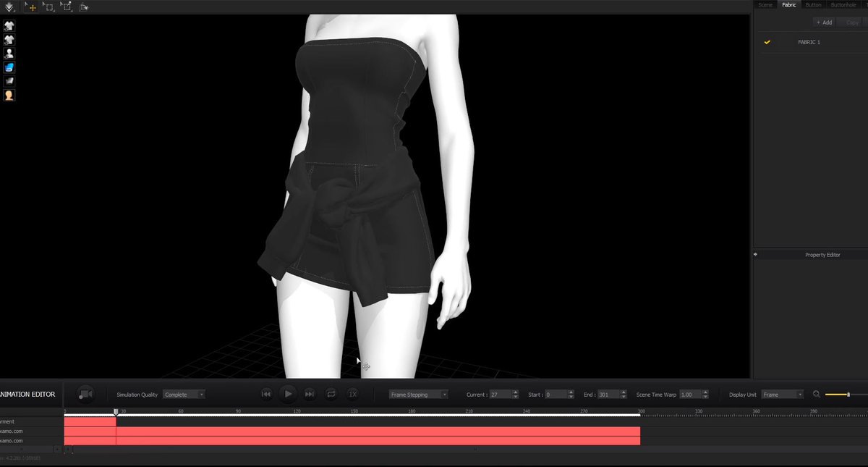Viewport: 868px width, 467px height.
Task: Select the Move/Select tool in top toolbar
Action: [30, 6]
